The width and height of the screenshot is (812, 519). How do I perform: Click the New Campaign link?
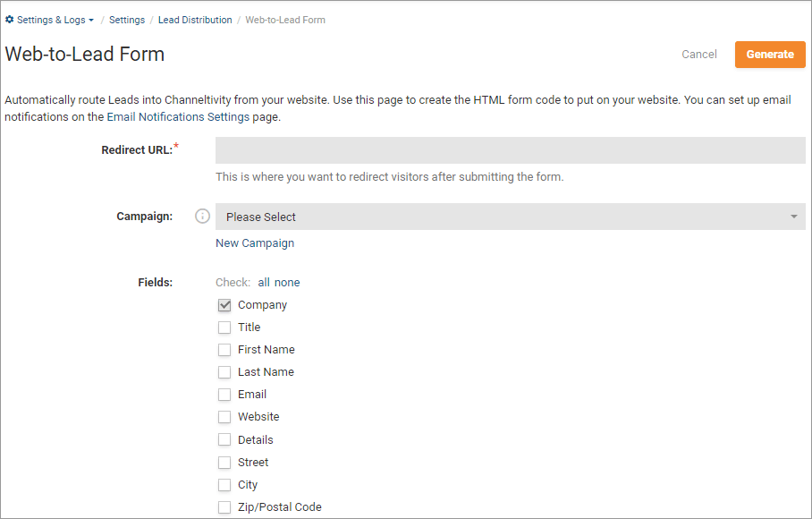coord(254,242)
